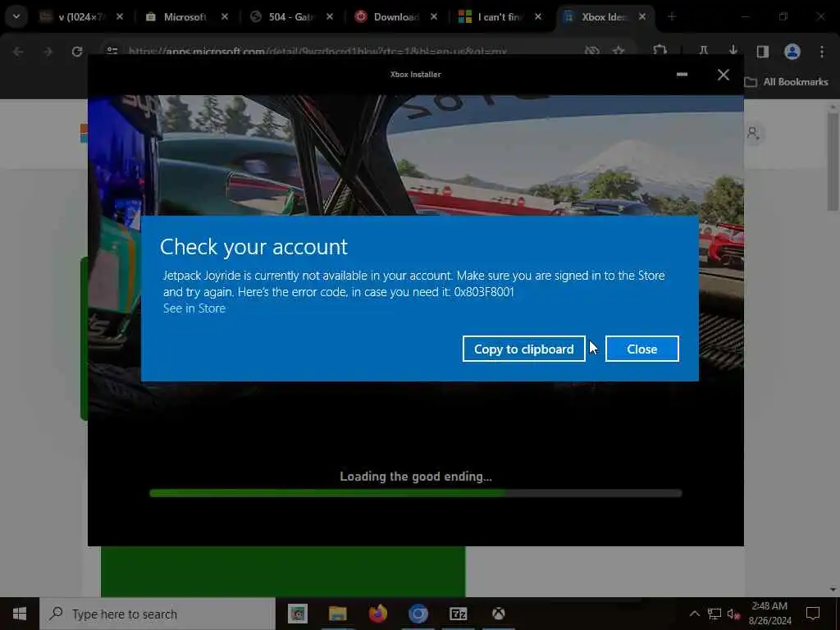Open the first pinned taskbar app icon
Screen dimensions: 840x630
(297, 614)
